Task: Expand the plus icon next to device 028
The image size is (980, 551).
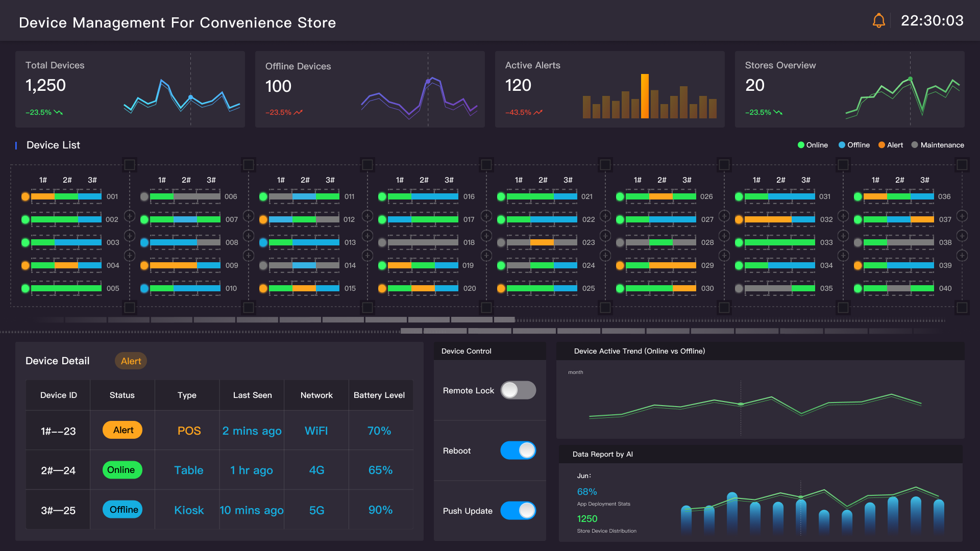Action: pos(724,236)
